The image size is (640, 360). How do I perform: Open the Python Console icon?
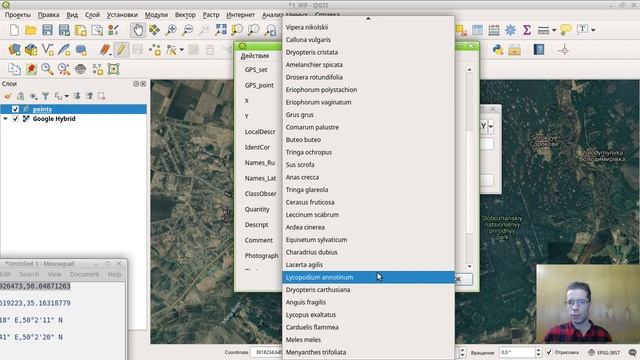(498, 50)
